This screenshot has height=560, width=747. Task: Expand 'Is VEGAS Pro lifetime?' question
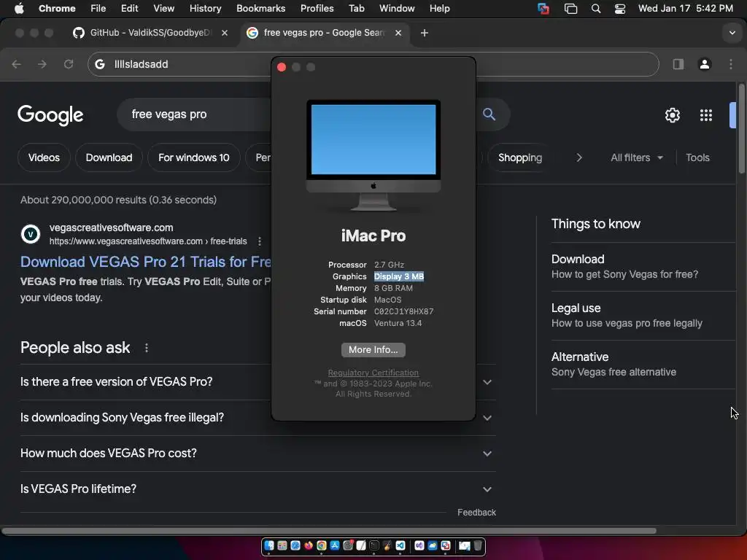pos(258,489)
